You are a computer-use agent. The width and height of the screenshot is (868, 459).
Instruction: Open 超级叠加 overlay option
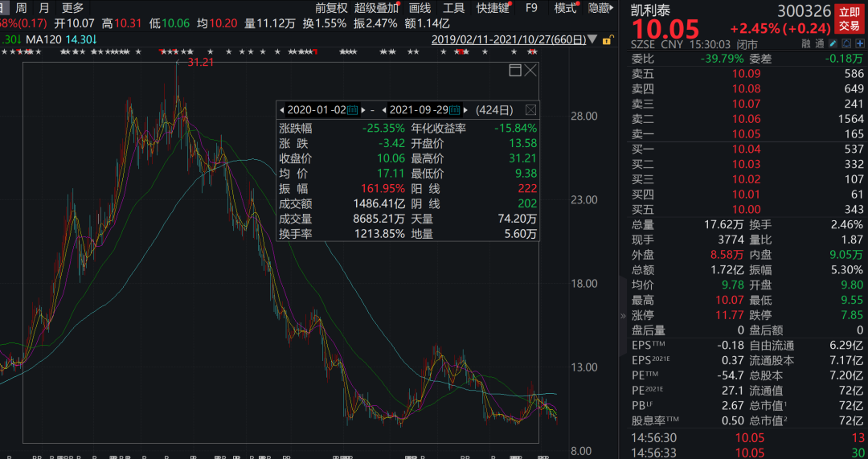tap(376, 8)
